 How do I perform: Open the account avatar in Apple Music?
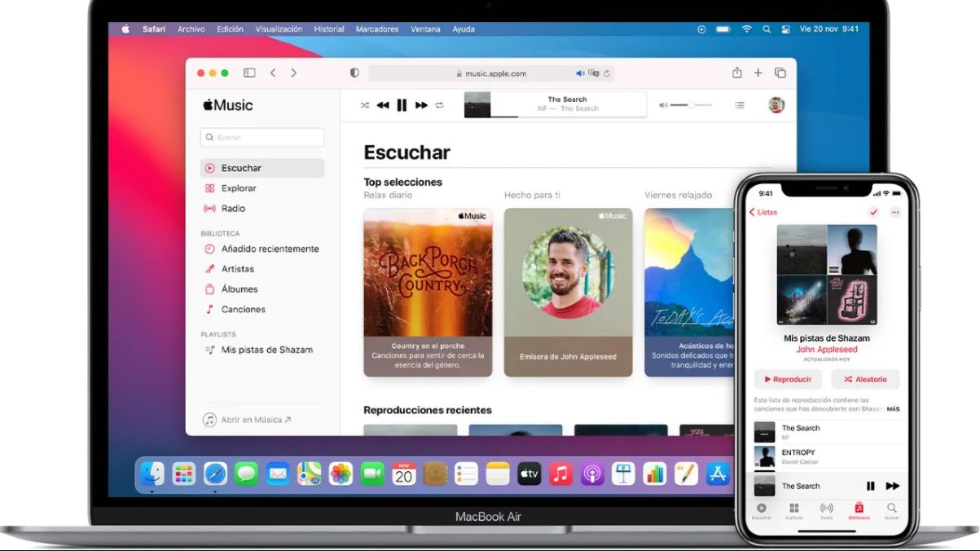click(x=776, y=104)
